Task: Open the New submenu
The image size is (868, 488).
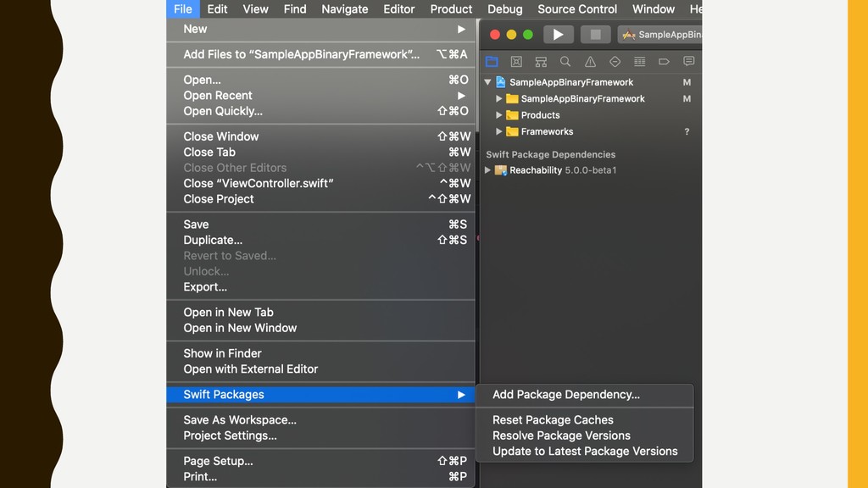Action: pos(321,29)
